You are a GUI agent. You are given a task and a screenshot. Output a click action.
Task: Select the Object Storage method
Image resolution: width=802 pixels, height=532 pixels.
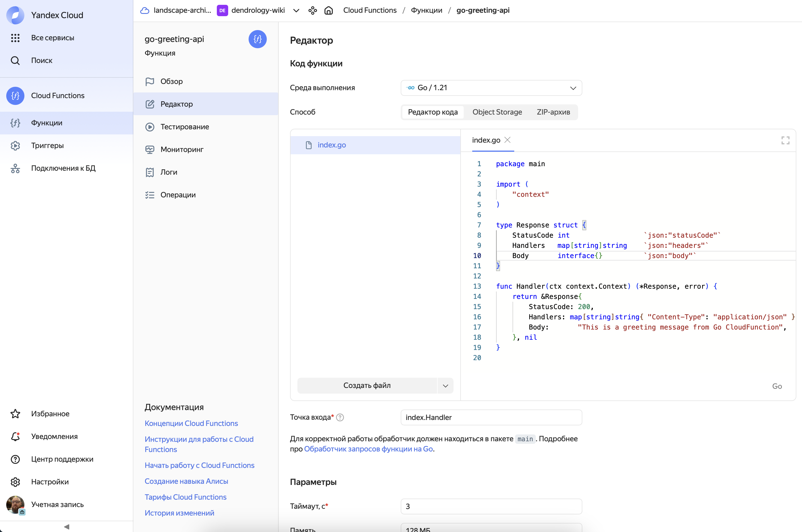point(497,112)
